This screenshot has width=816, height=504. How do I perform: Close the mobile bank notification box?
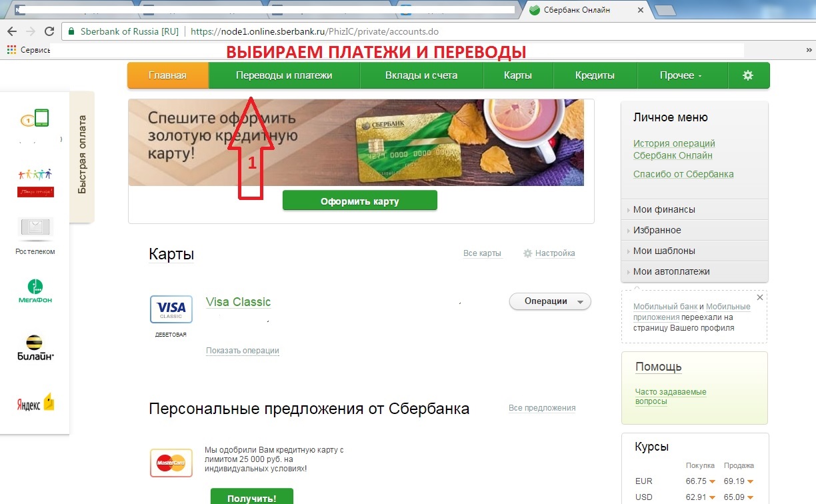coord(760,297)
